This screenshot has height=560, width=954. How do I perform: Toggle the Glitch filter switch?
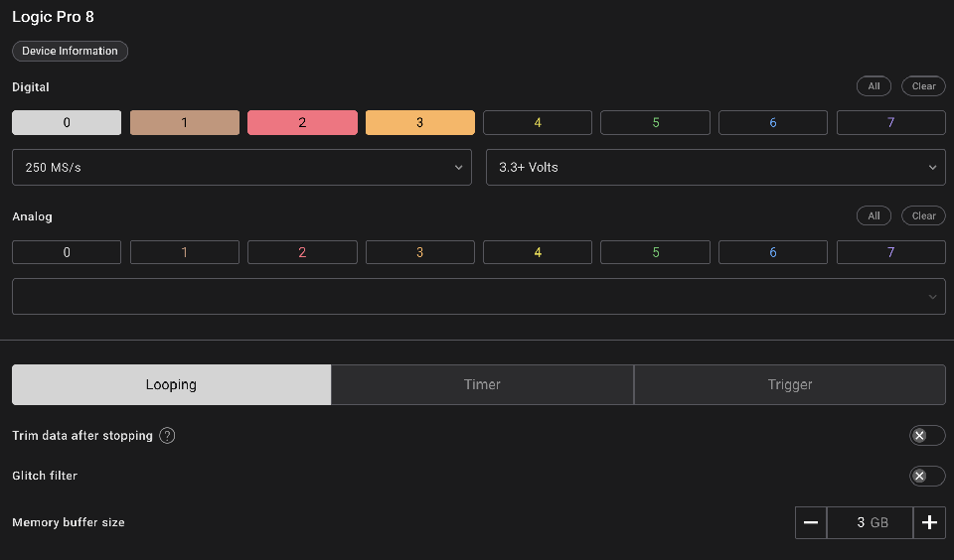click(x=927, y=476)
